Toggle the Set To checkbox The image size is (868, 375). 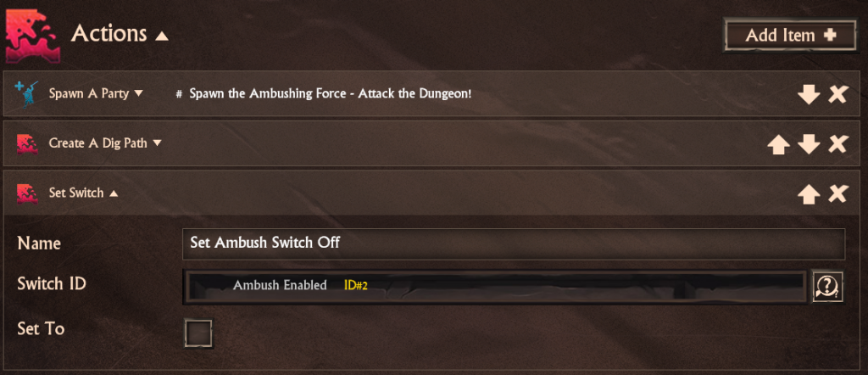[x=198, y=333]
